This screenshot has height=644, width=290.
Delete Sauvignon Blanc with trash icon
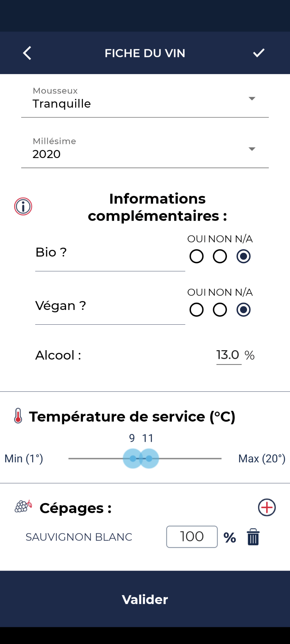tap(253, 537)
